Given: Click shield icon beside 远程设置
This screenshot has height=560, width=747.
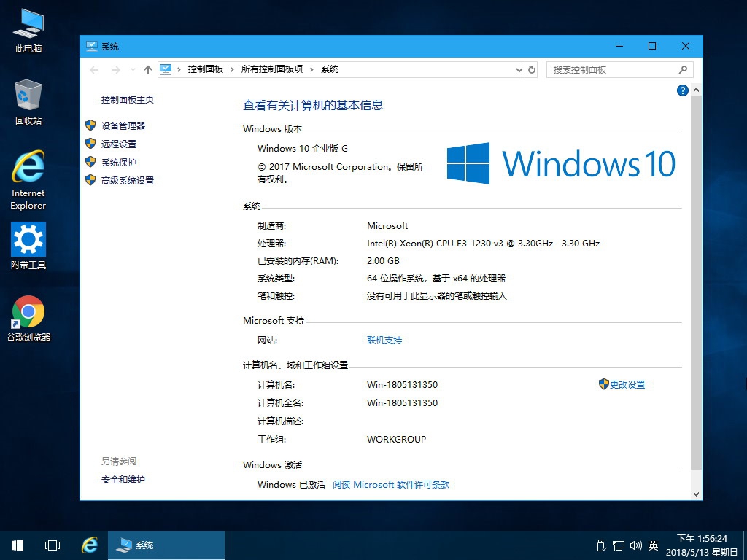Looking at the screenshot, I should pyautogui.click(x=90, y=144).
